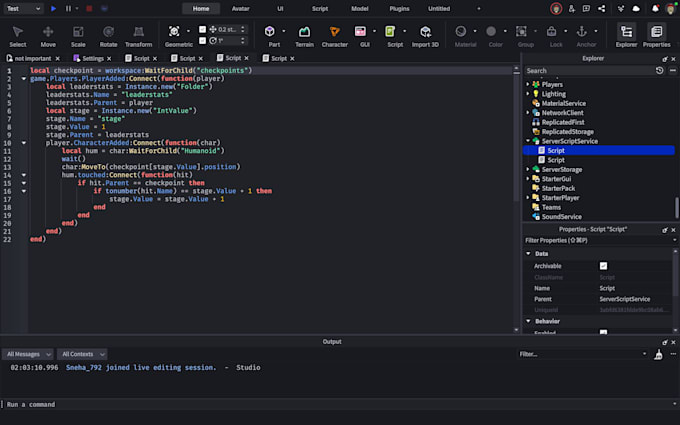Toggle the Archivable property checkbox
680x425 pixels.
[x=603, y=266]
